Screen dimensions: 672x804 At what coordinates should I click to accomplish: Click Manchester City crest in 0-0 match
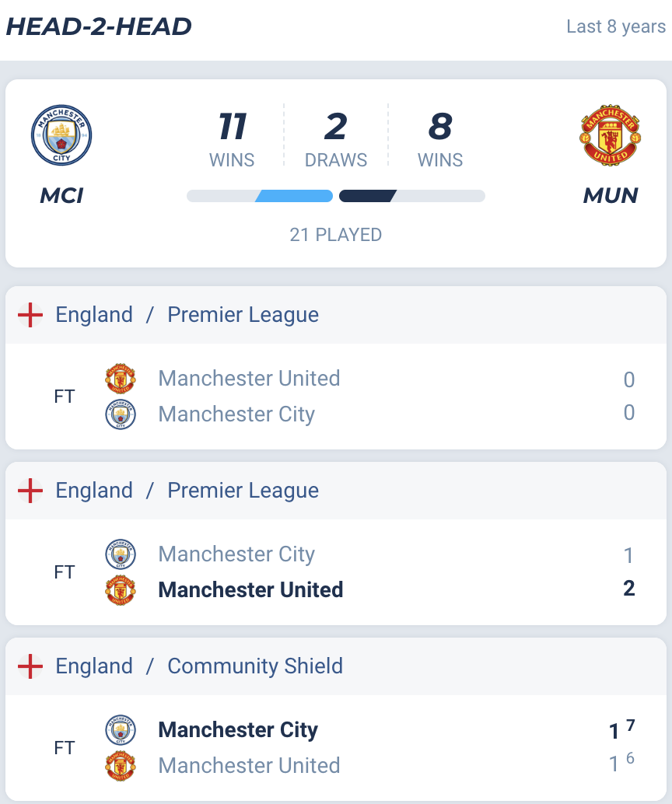point(121,414)
